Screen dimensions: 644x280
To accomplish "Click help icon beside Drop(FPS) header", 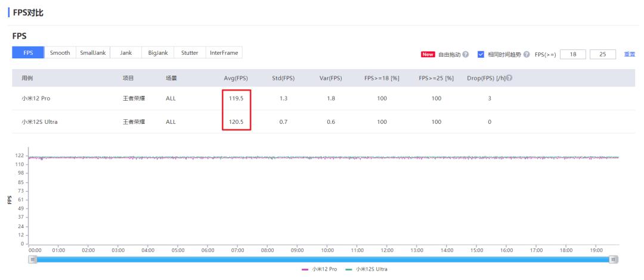I will click(509, 78).
